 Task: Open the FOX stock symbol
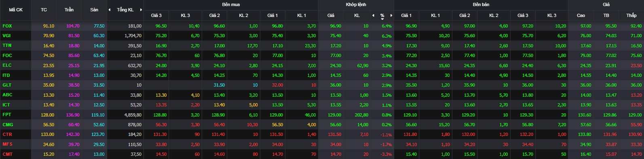click(x=7, y=26)
